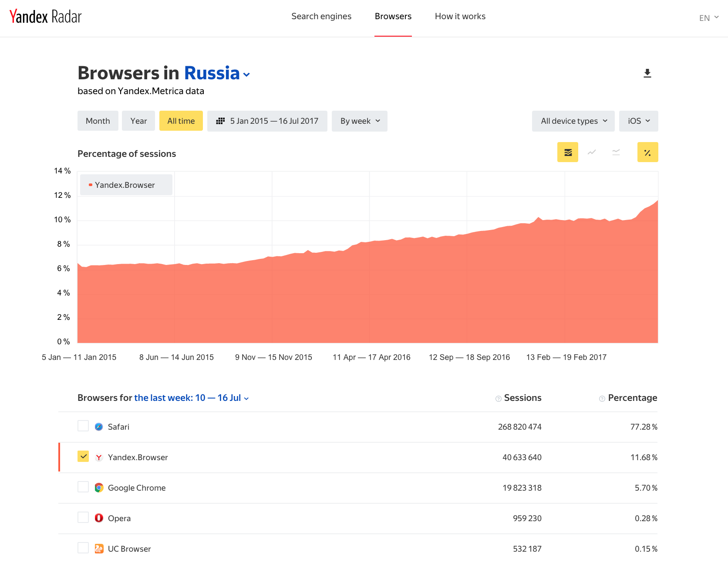Open the EN language selector
The width and height of the screenshot is (728, 563).
pos(709,18)
